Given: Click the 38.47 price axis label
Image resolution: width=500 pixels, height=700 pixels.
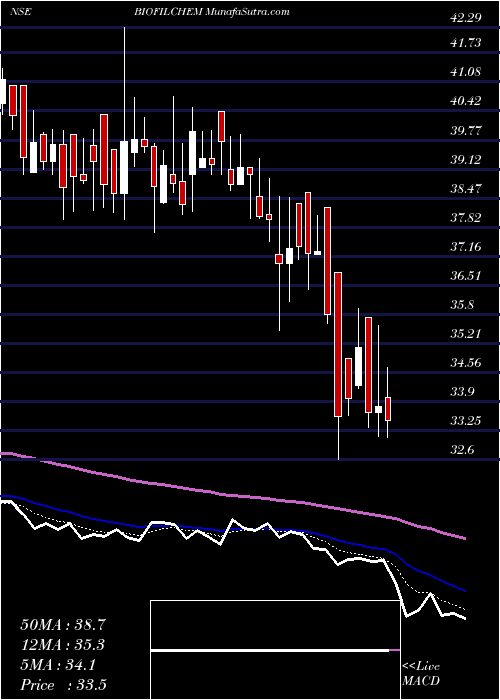Looking at the screenshot, I should [466, 189].
